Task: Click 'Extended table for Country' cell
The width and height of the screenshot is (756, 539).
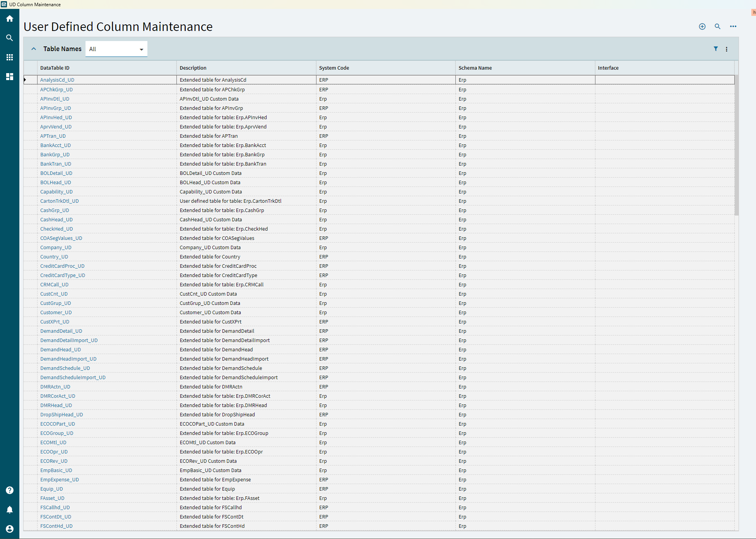Action: [246, 257]
